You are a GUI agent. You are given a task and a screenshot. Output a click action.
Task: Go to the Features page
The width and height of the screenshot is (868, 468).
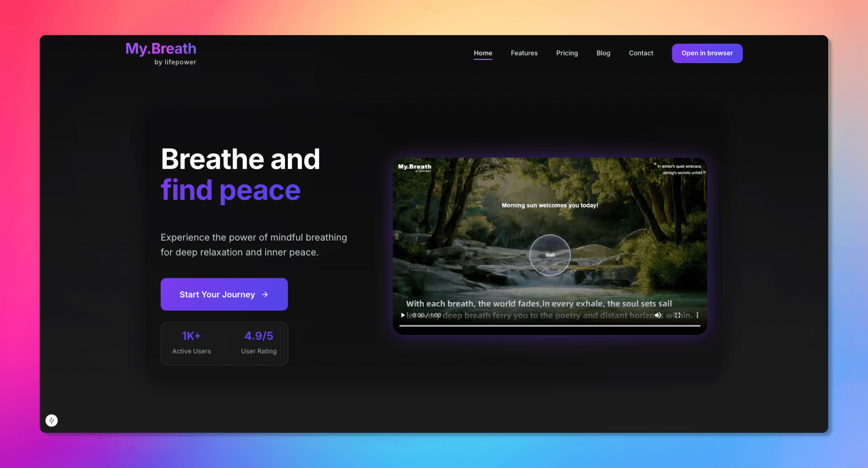pyautogui.click(x=524, y=53)
